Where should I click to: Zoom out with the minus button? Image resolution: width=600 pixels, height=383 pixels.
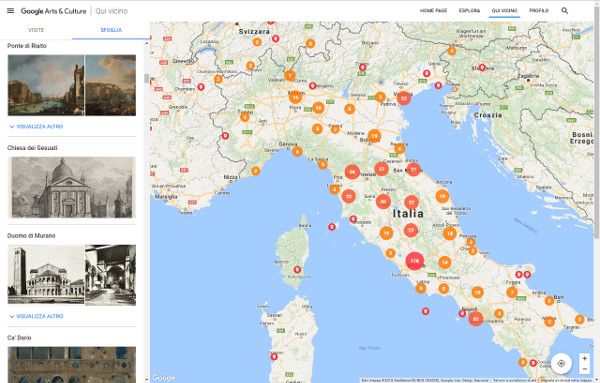pos(584,369)
